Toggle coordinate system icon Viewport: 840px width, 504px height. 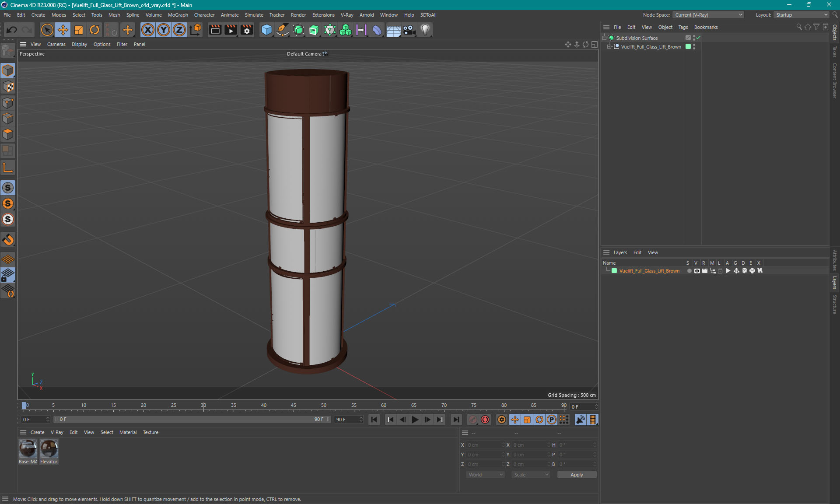pos(196,30)
